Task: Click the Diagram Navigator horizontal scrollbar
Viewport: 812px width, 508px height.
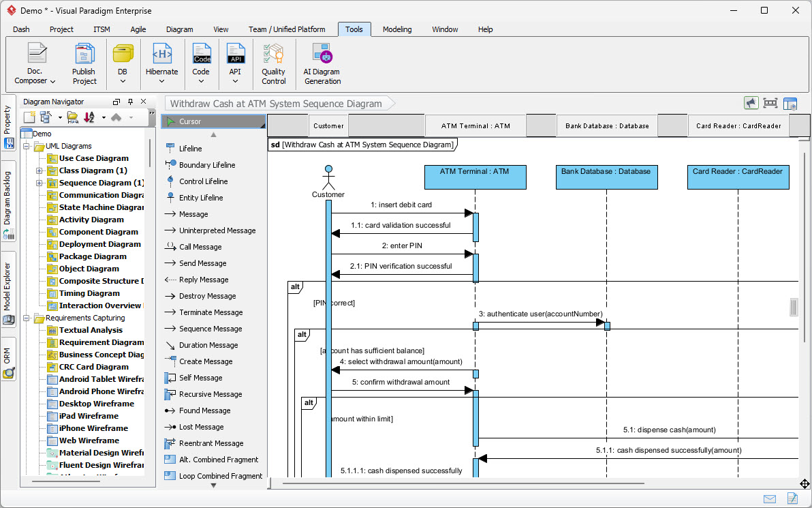Action: coord(66,481)
